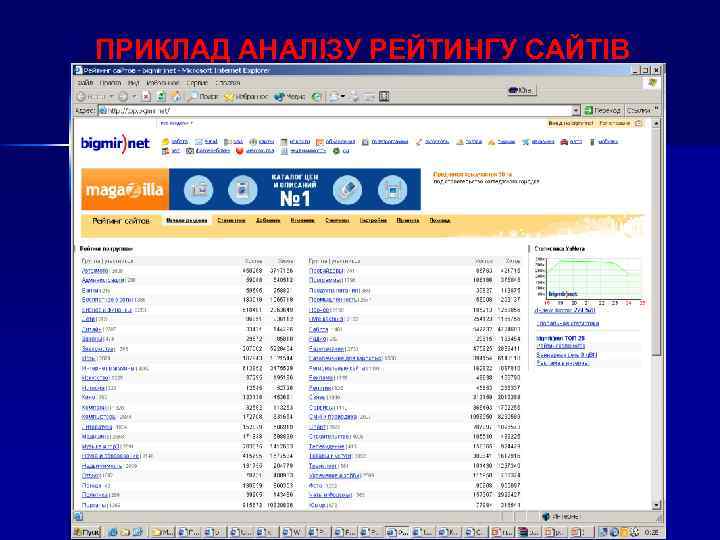Open the Справка menu
The image size is (720, 540).
pos(228,83)
